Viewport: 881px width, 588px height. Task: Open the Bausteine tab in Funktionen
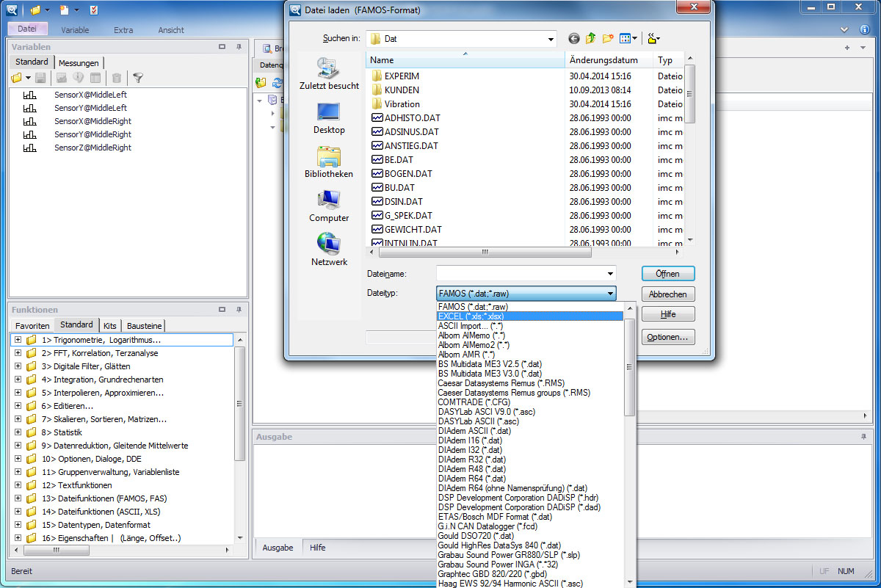[144, 326]
